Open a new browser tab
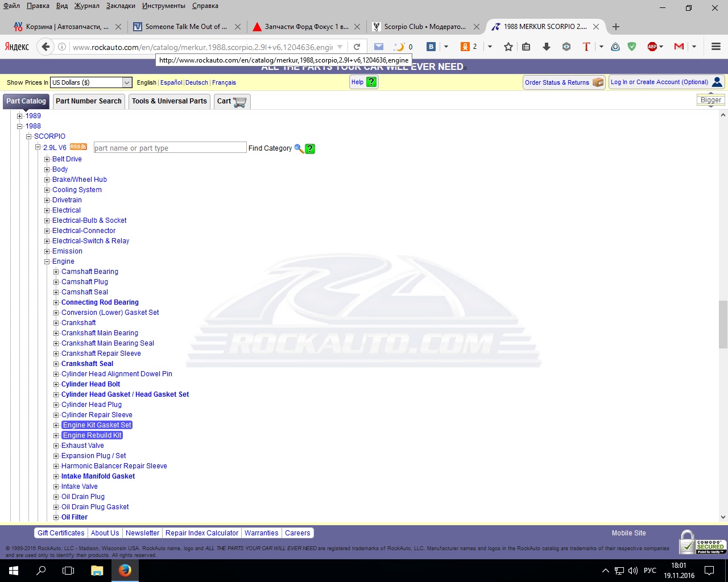The height and width of the screenshot is (582, 728). [x=616, y=27]
